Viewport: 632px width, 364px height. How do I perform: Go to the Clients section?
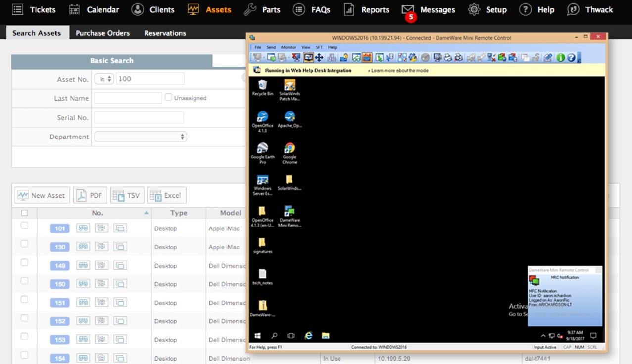(153, 9)
